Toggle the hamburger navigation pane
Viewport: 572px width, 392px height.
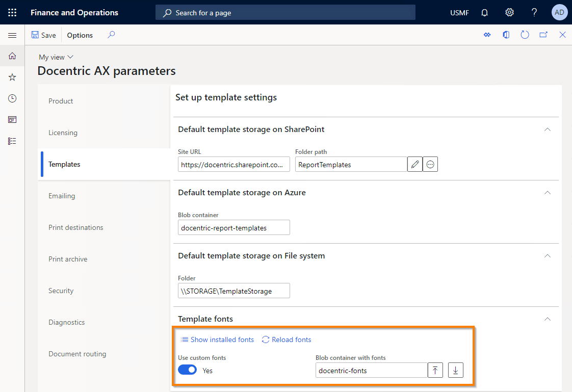pos(12,35)
